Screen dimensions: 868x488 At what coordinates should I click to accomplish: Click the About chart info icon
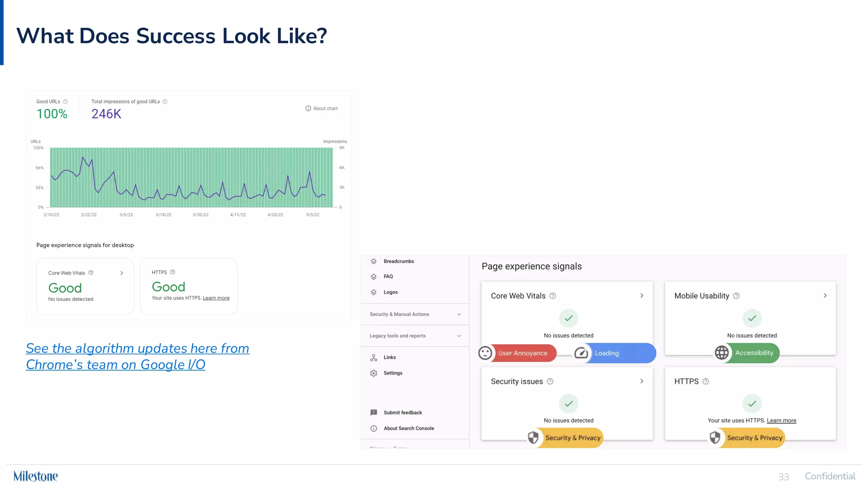[x=308, y=108]
